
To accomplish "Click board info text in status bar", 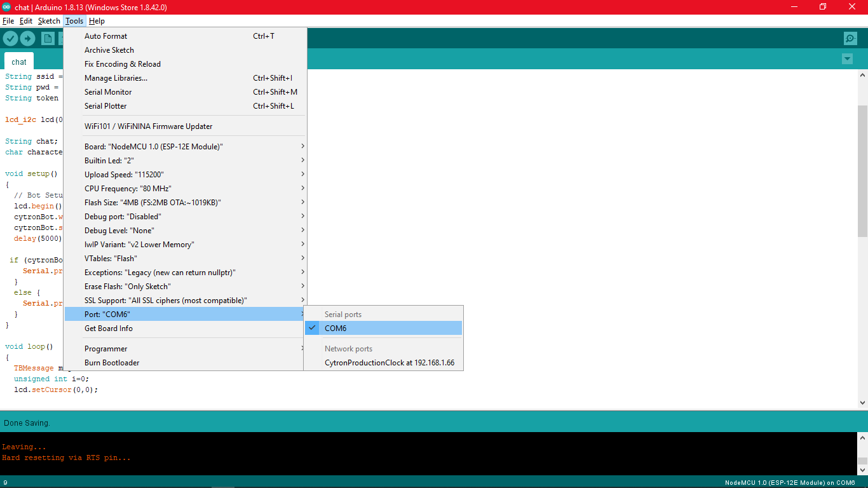I will click(x=790, y=483).
